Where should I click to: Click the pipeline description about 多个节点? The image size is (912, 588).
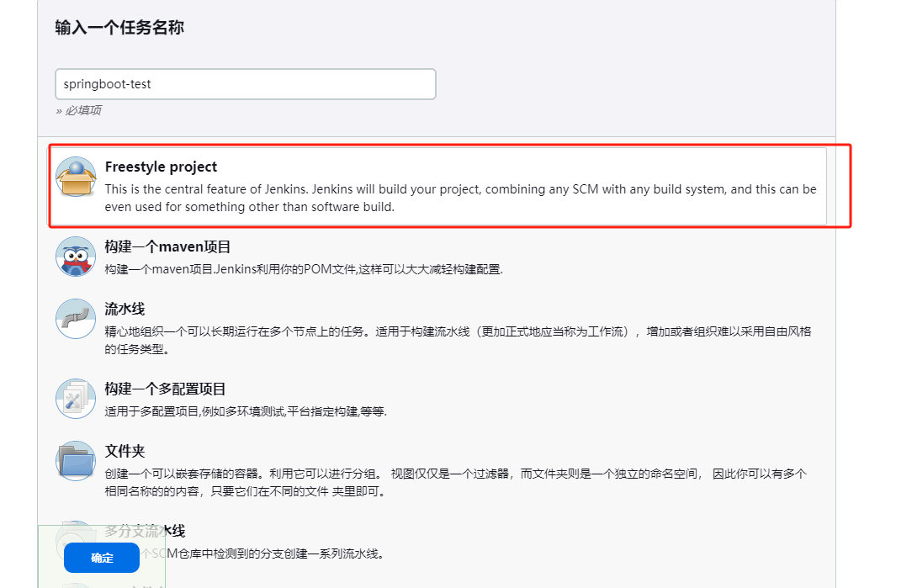pyautogui.click(x=458, y=340)
